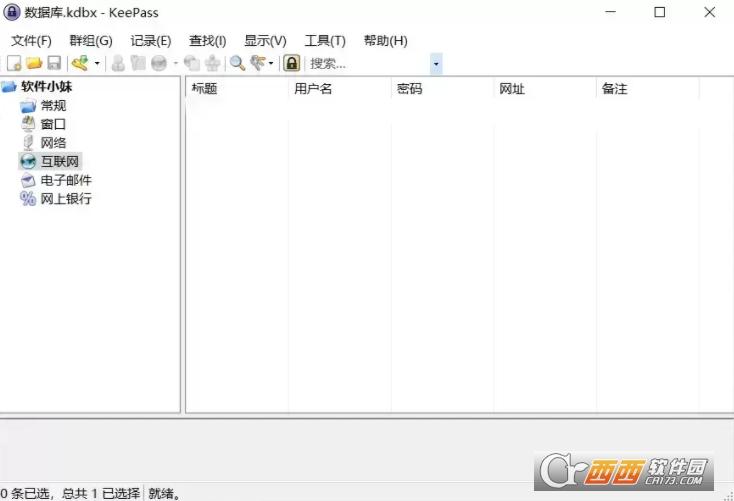Select the 窗口 group

click(53, 124)
